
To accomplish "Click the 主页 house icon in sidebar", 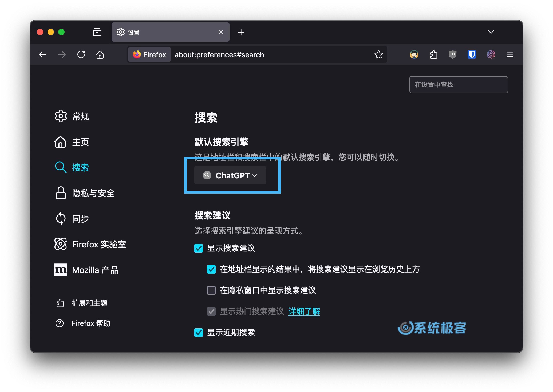I will pos(61,142).
